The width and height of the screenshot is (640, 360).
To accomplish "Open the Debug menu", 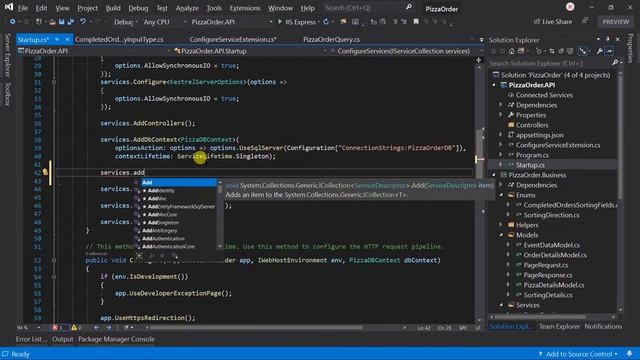I will tap(138, 8).
